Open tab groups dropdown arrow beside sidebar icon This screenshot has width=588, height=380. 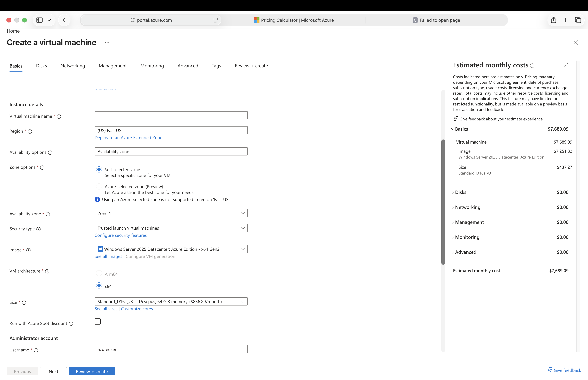pyautogui.click(x=49, y=20)
